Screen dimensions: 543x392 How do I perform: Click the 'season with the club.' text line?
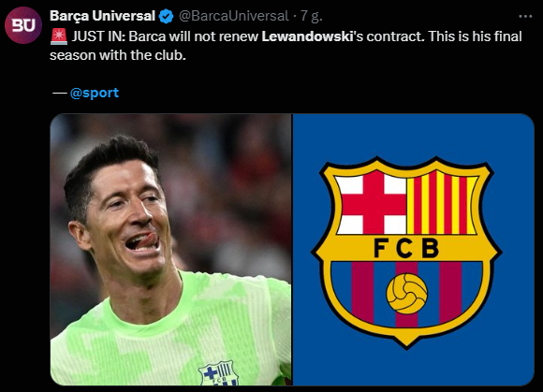point(118,55)
